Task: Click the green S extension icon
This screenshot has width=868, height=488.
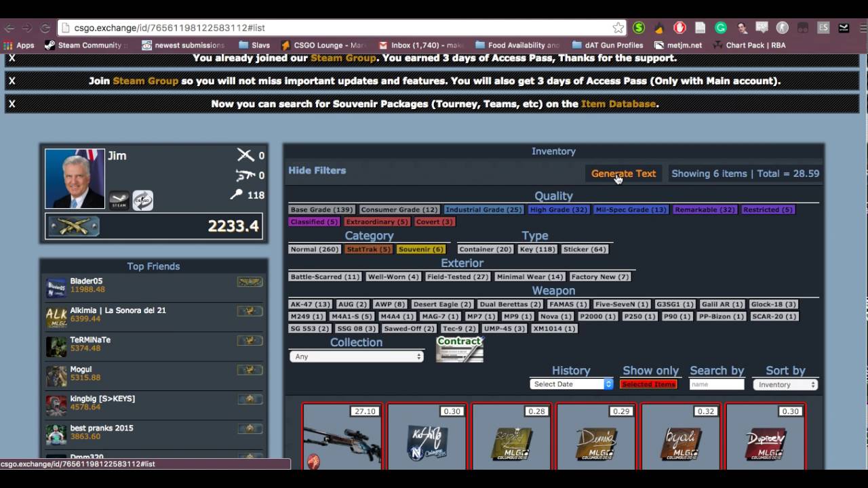Action: (639, 28)
